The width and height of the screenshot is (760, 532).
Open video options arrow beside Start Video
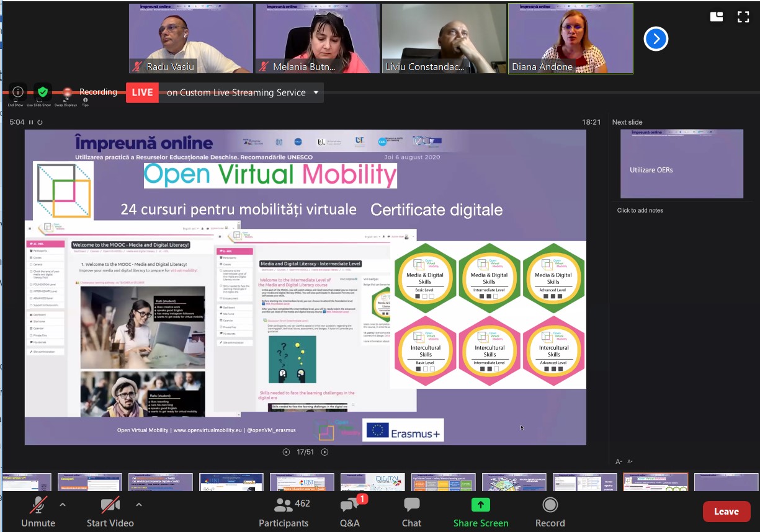138,505
